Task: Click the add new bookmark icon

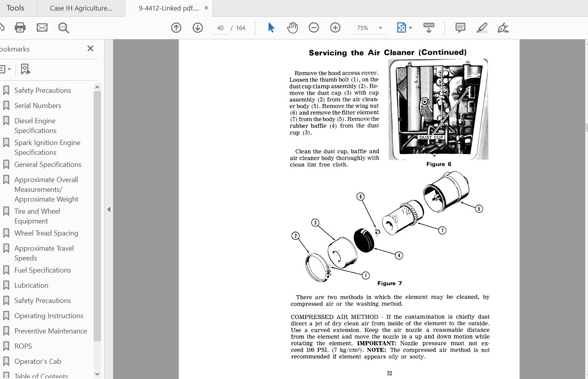Action: [25, 69]
